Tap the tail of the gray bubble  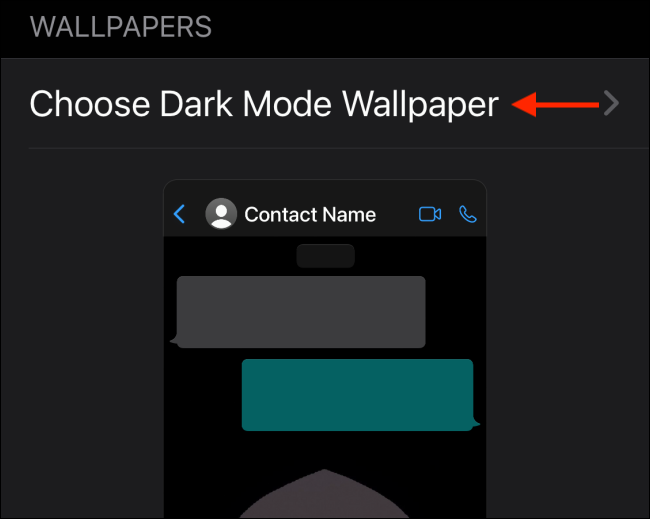tap(174, 340)
